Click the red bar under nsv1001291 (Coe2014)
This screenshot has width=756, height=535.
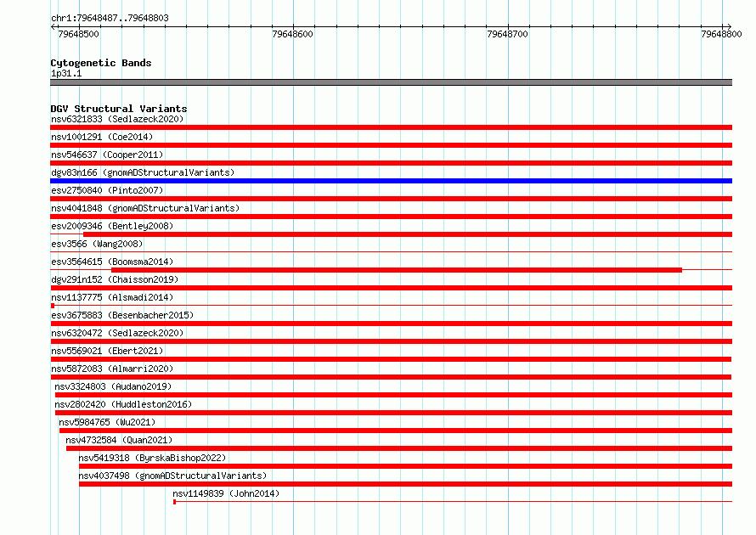[391, 145]
